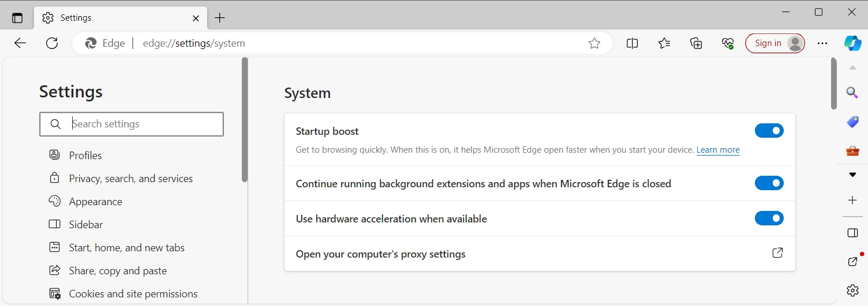Open sidebar settings gear icon
Viewport: 868px width, 306px height.
click(x=852, y=290)
